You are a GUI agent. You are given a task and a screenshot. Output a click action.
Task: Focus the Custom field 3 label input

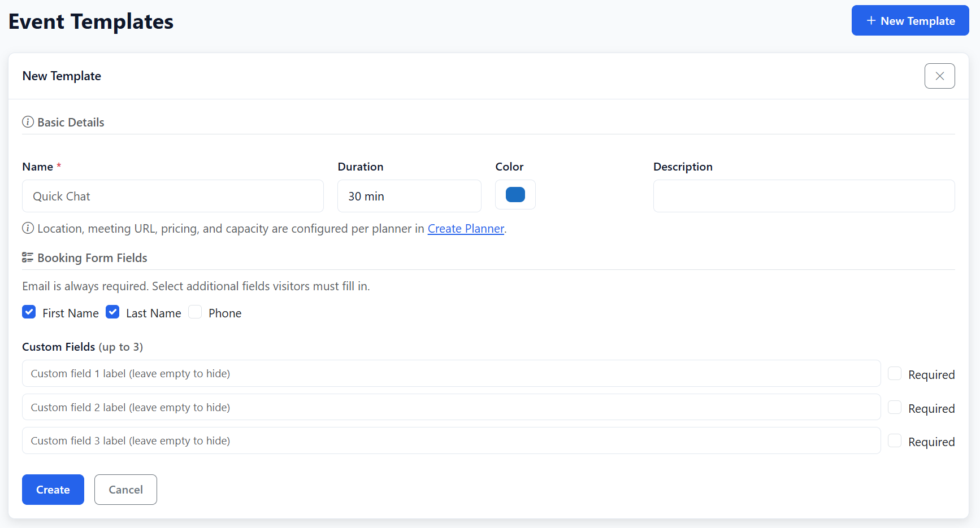(x=451, y=440)
